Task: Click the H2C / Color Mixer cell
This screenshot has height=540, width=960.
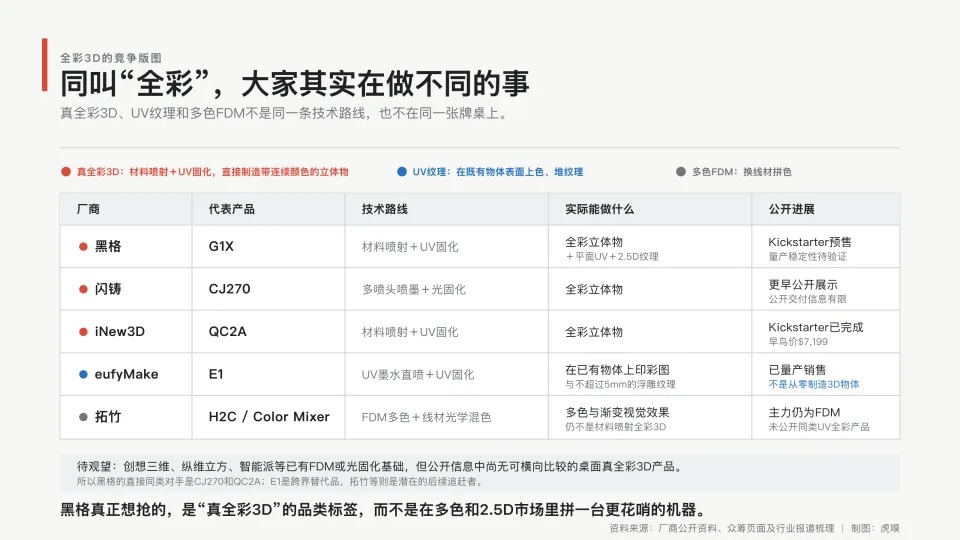Action: point(269,417)
